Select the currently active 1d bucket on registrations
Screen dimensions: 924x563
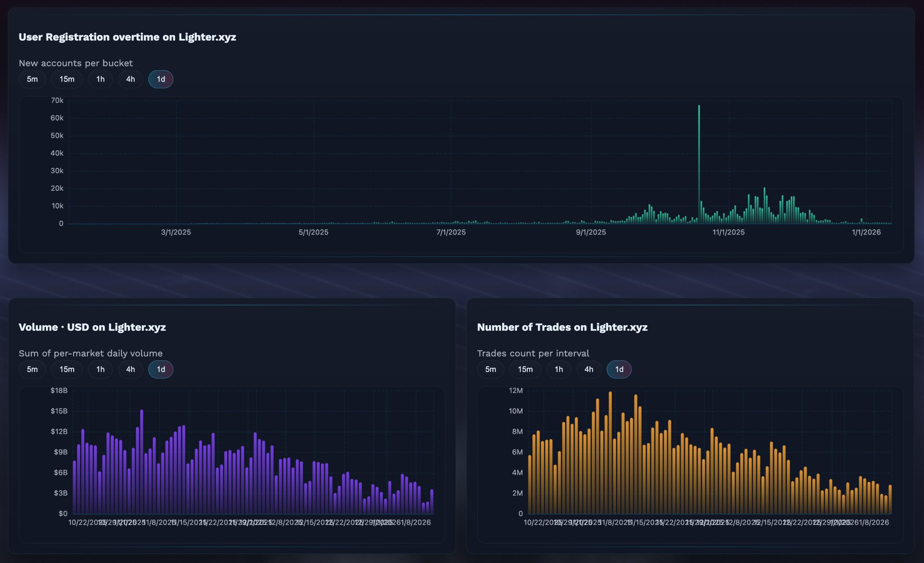(x=160, y=79)
